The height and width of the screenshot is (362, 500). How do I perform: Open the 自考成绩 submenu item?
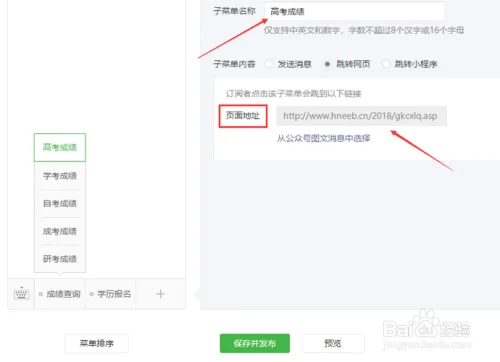tap(60, 203)
